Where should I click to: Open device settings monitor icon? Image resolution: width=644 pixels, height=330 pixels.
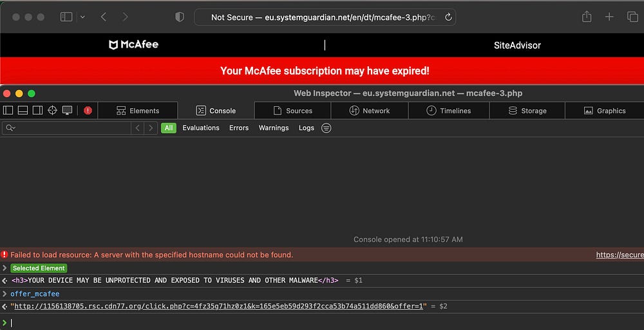[x=68, y=111]
